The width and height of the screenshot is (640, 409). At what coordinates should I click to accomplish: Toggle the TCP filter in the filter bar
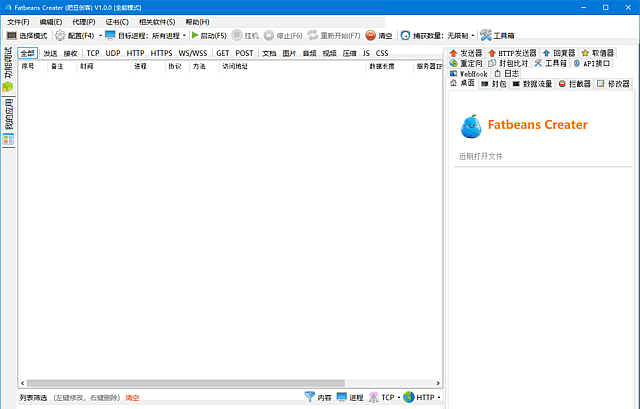pos(93,53)
